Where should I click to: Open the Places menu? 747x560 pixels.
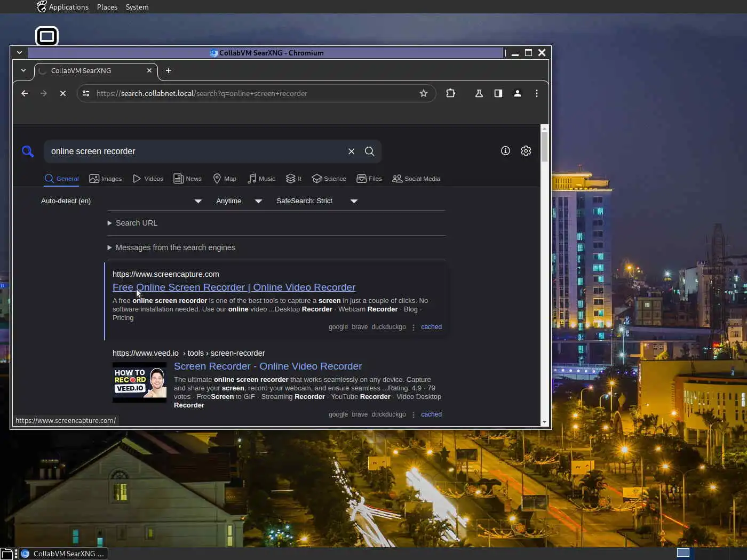coord(107,7)
